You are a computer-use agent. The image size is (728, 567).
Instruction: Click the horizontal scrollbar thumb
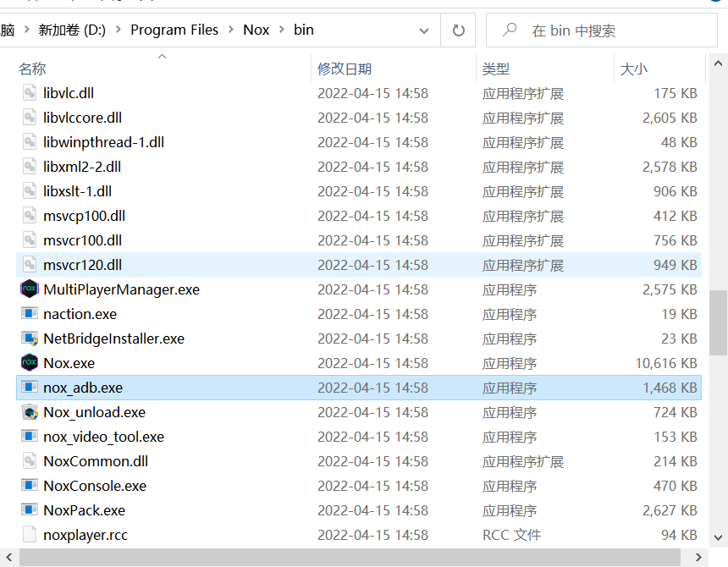pos(350,557)
